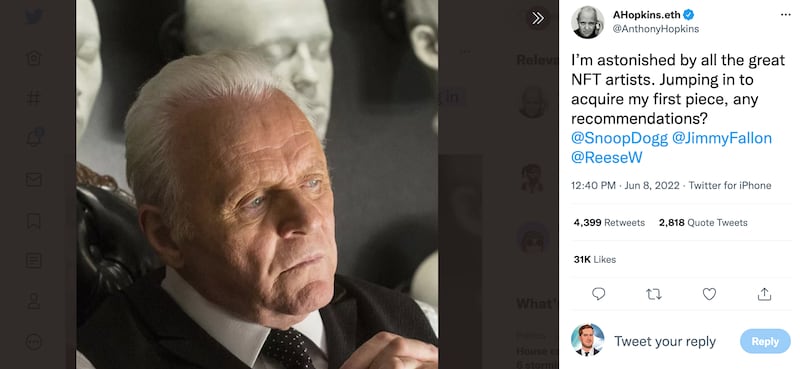Open Profile person icon in sidebar
This screenshot has height=369, width=800.
point(34,301)
